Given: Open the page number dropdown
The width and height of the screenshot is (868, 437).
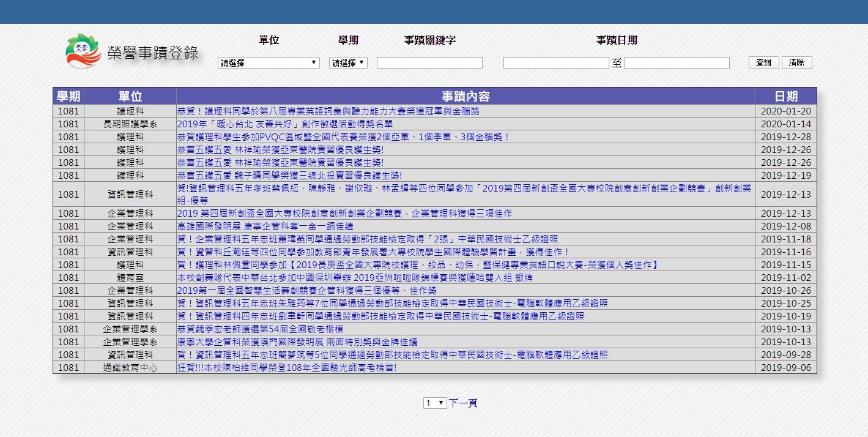Looking at the screenshot, I should click(434, 403).
